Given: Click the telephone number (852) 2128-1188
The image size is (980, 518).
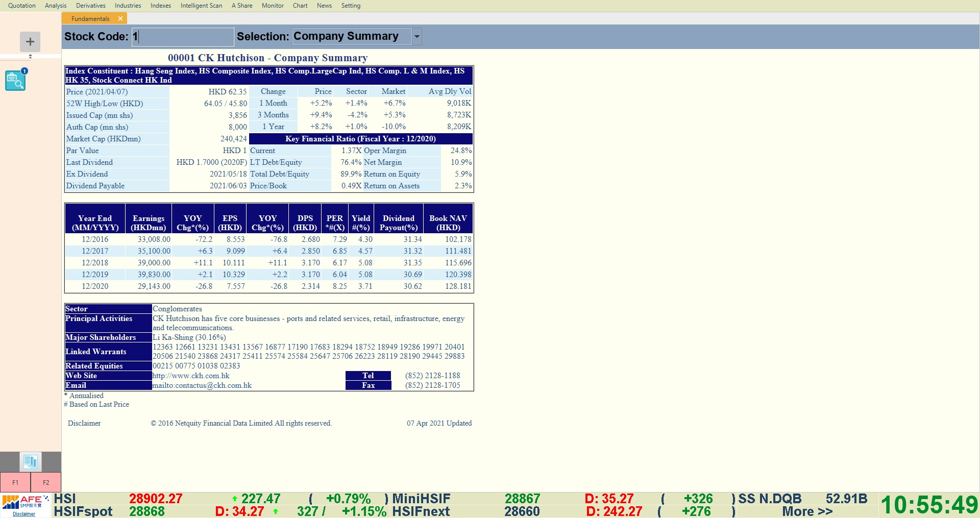Looking at the screenshot, I should [x=433, y=376].
